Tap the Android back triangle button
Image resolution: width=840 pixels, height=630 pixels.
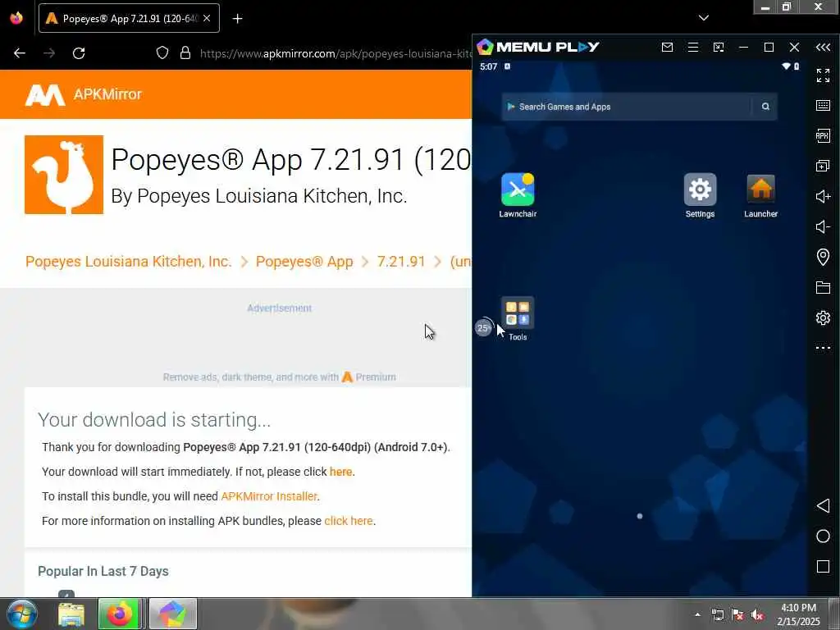(823, 505)
